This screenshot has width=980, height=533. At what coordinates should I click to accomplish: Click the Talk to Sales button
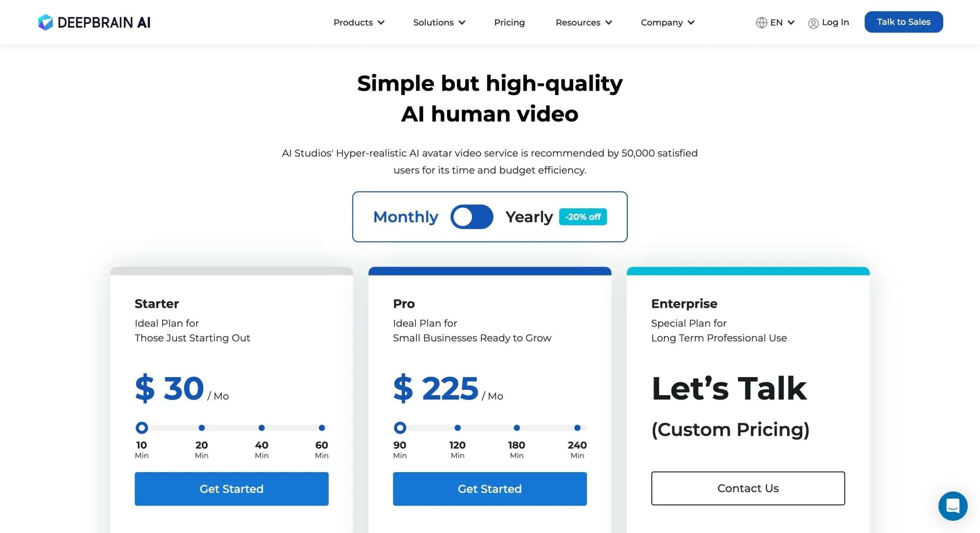point(903,22)
